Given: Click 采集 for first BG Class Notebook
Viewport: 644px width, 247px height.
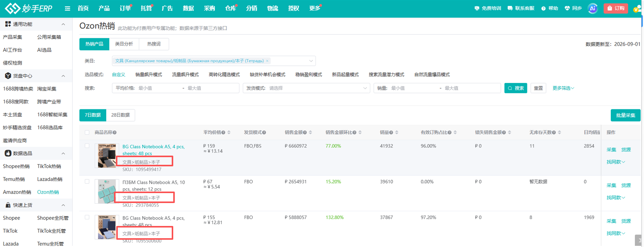Looking at the screenshot, I should [x=611, y=149].
